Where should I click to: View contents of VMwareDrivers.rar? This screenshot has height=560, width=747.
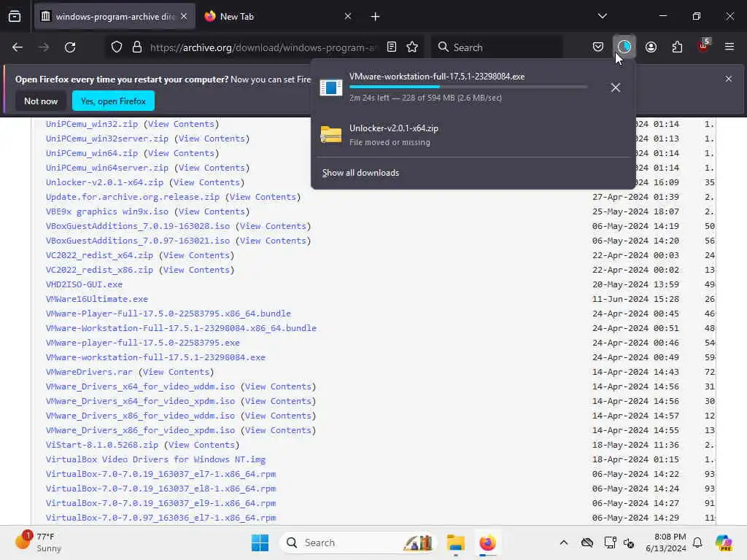pyautogui.click(x=176, y=372)
